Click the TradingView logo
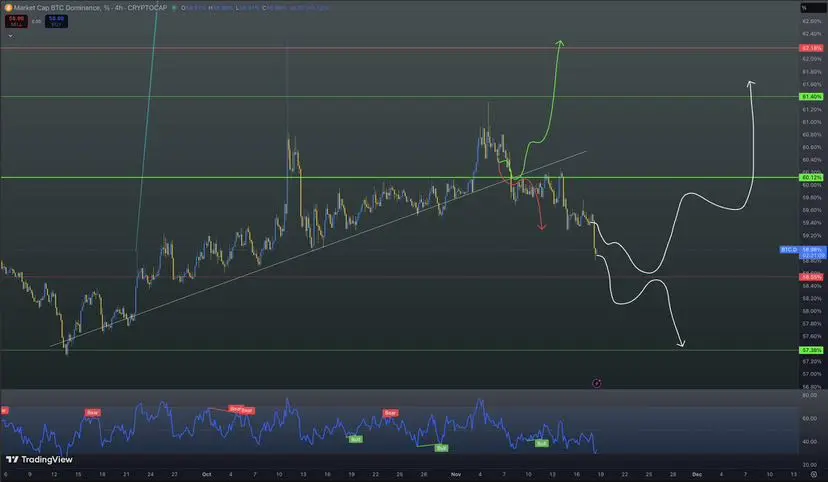The image size is (828, 482). [x=39, y=459]
